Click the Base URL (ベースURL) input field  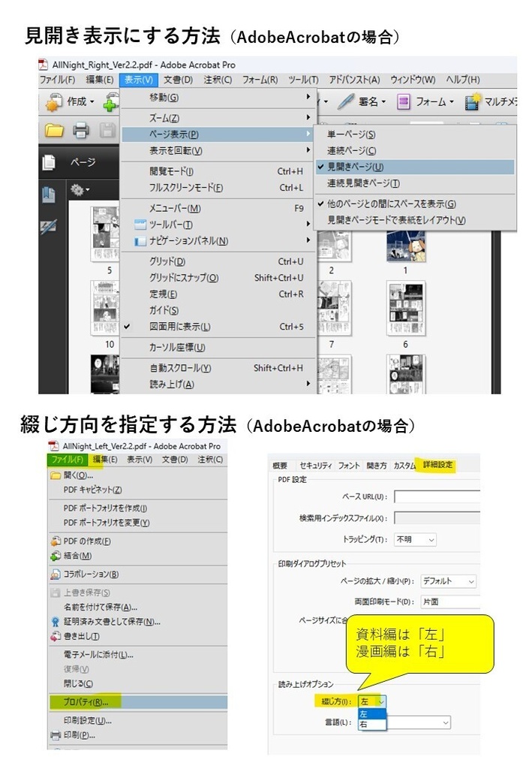pos(437,497)
